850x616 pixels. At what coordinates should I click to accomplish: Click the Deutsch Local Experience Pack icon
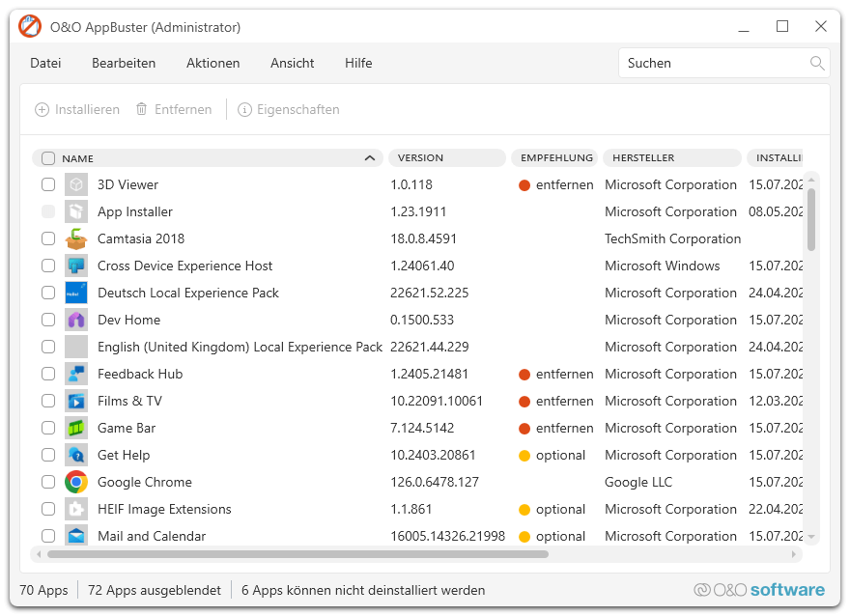pyautogui.click(x=76, y=294)
